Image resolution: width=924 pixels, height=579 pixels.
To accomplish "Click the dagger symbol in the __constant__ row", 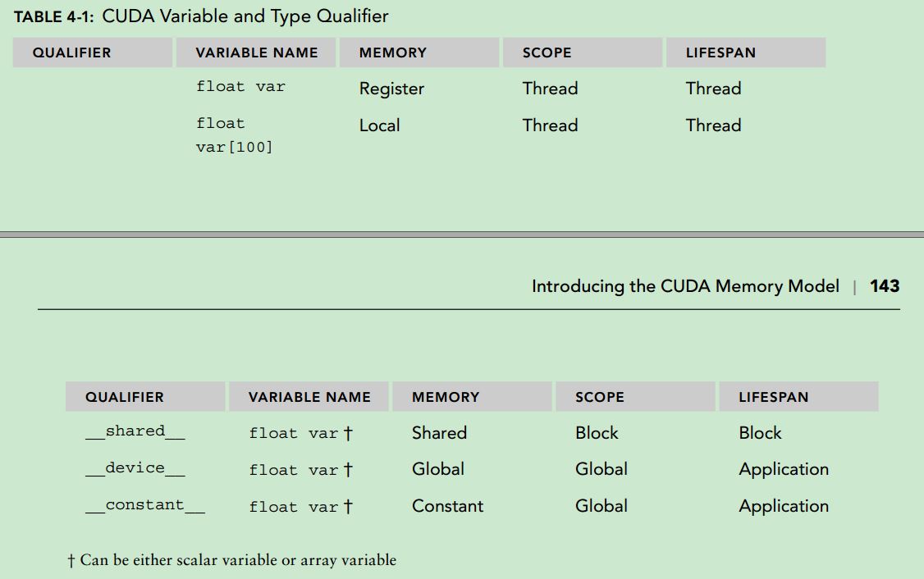I will click(348, 507).
